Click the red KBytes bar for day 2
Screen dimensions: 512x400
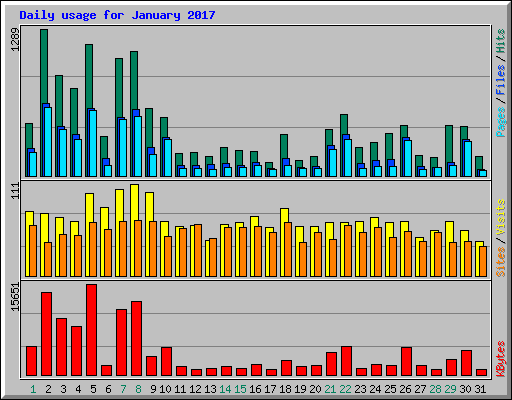click(47, 334)
